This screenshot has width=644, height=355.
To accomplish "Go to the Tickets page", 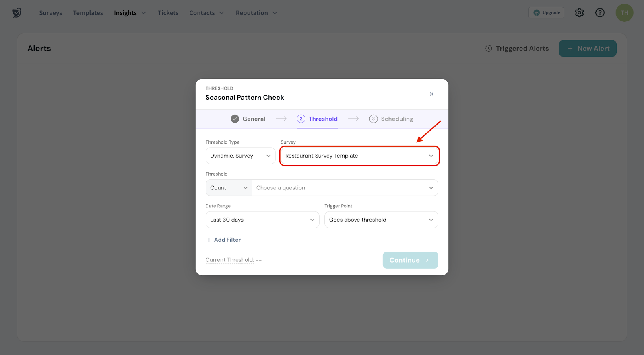I will [168, 13].
